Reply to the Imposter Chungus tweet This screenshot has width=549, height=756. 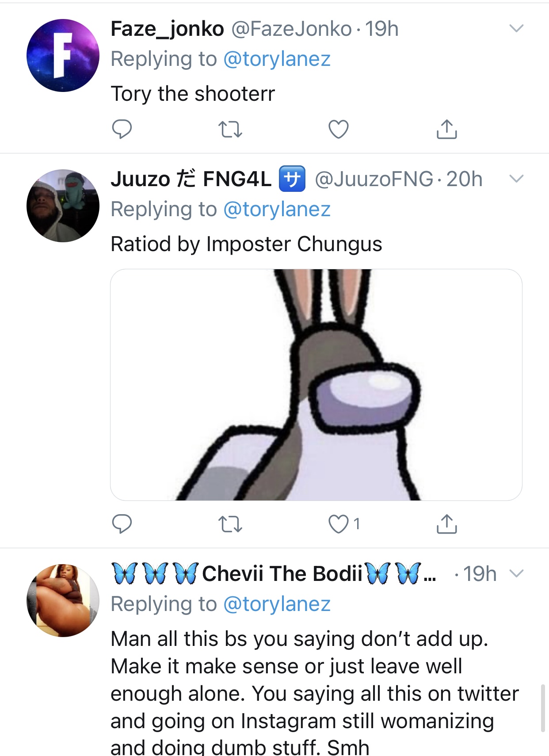(122, 524)
